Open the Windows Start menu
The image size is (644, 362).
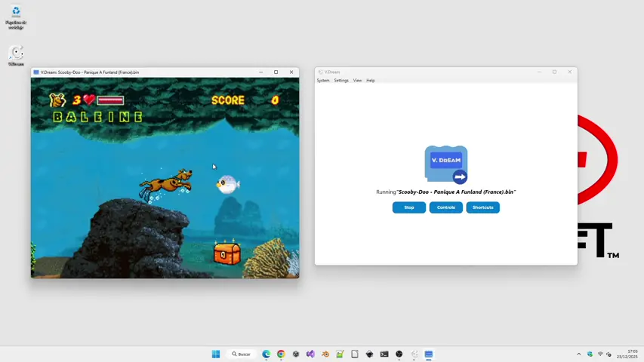point(216,354)
